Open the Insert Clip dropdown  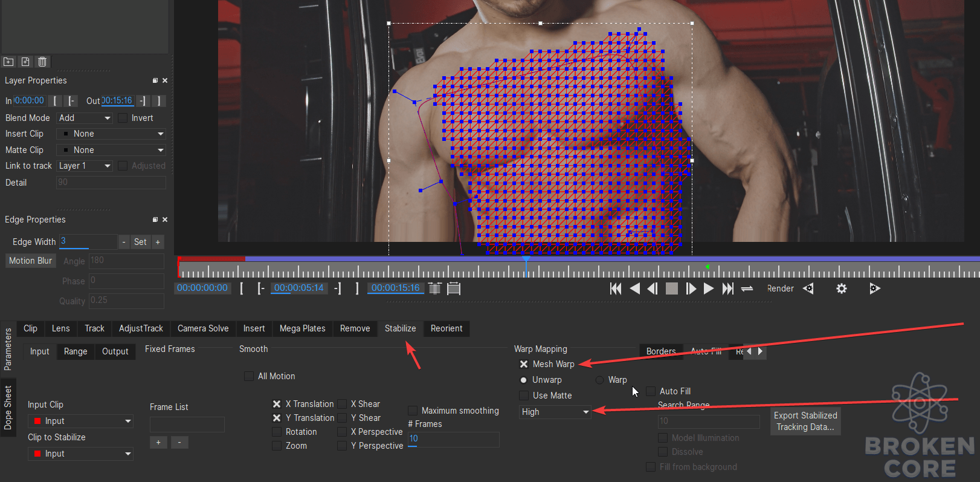[111, 134]
